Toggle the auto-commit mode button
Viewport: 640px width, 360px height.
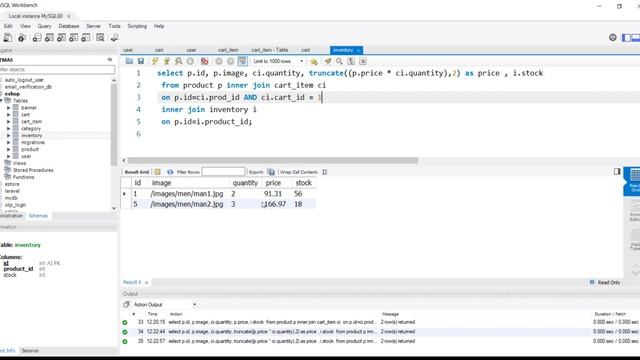click(x=242, y=61)
